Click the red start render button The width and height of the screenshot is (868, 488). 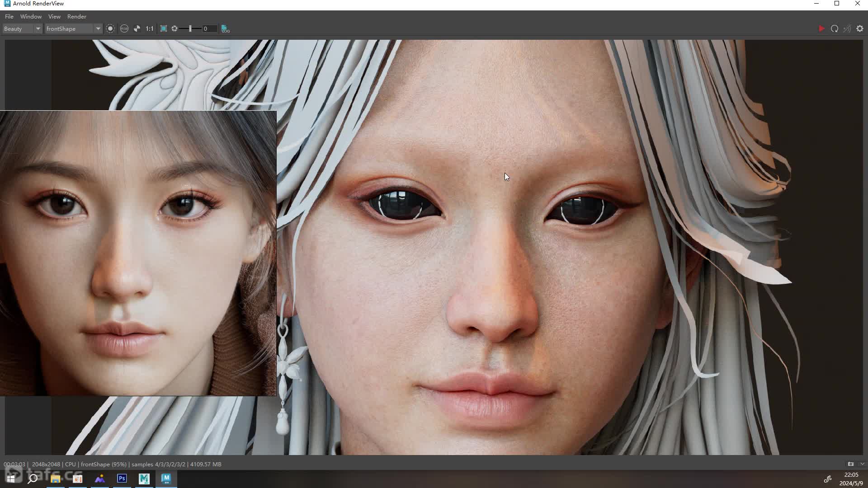pos(821,28)
